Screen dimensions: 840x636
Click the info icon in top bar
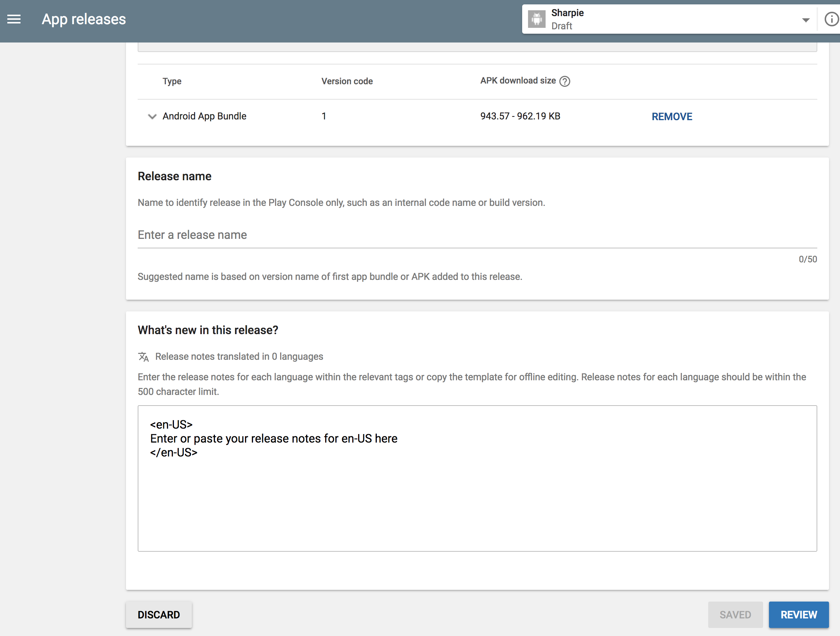click(x=831, y=19)
